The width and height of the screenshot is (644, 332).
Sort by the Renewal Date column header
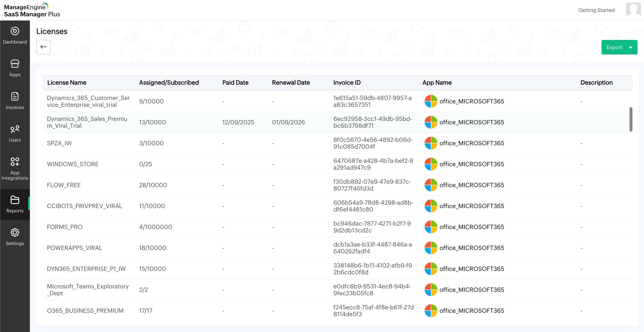290,83
